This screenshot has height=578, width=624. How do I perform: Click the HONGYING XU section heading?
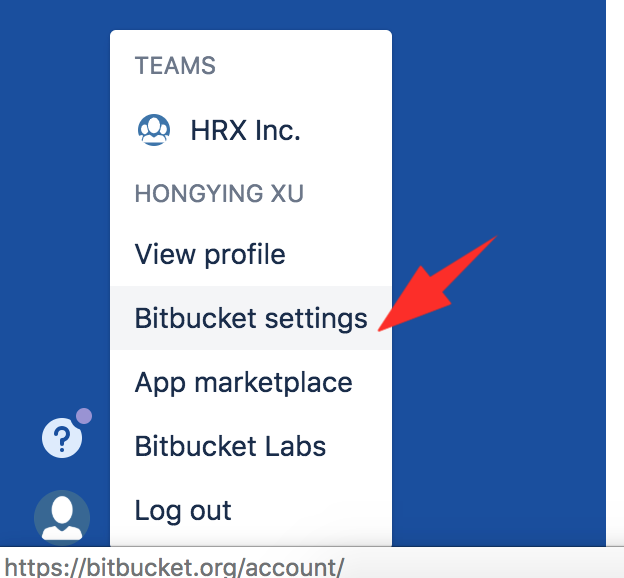click(x=219, y=193)
